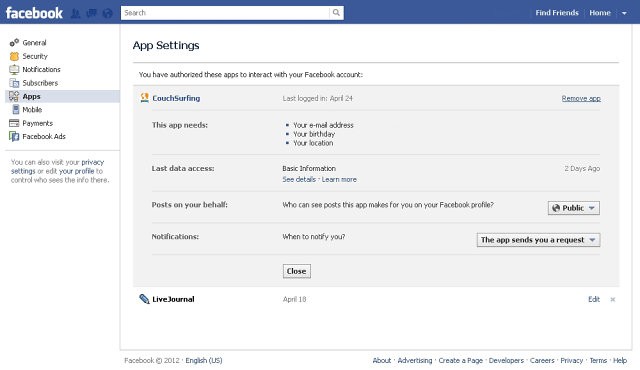Remove LiveJournal using the x icon
This screenshot has height=370, width=640.
click(613, 299)
